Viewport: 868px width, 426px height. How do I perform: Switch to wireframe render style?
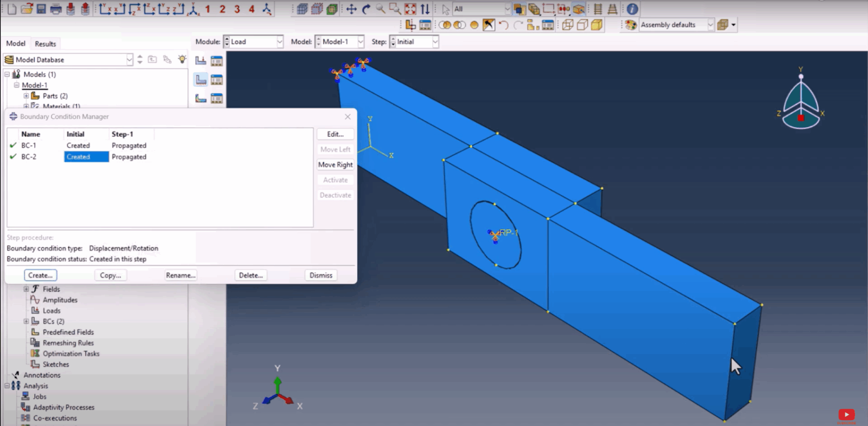[568, 25]
